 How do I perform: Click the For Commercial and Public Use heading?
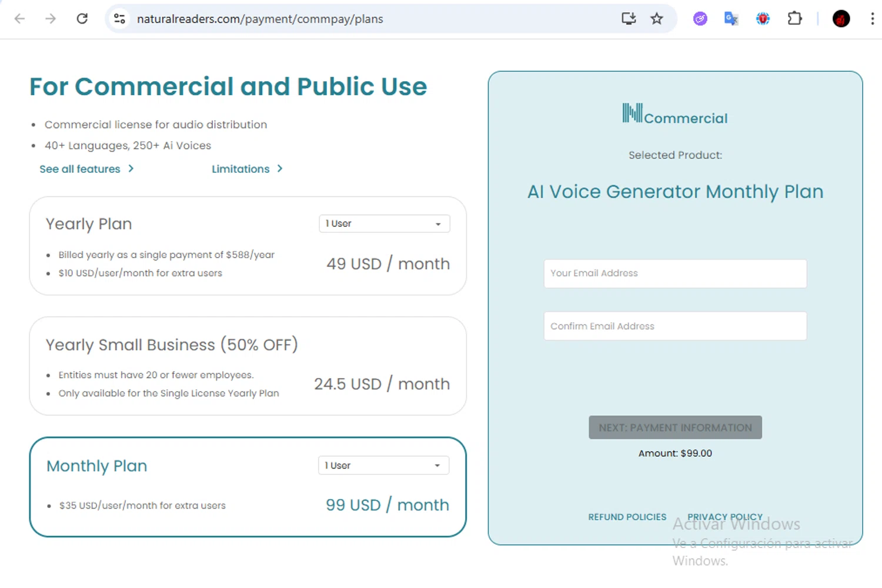pos(228,86)
